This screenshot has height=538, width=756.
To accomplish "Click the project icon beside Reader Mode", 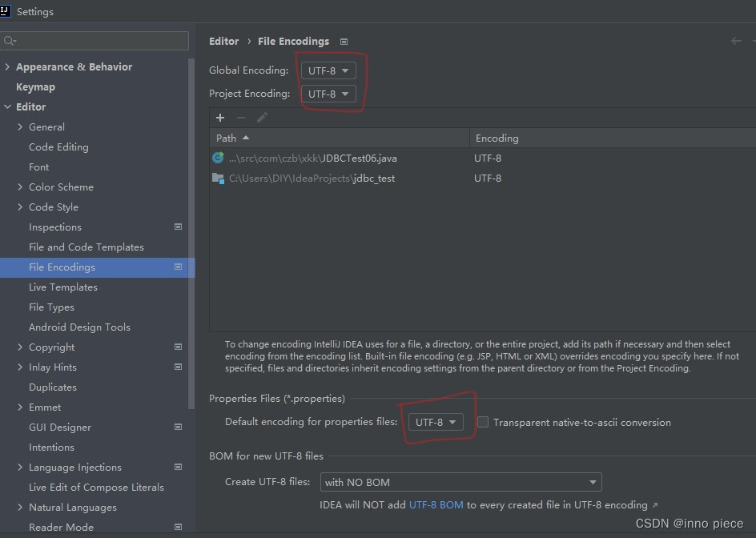I will [x=178, y=527].
